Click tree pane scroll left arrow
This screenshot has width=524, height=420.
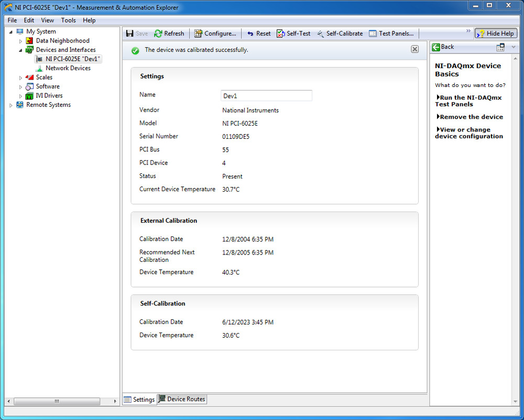click(x=9, y=401)
